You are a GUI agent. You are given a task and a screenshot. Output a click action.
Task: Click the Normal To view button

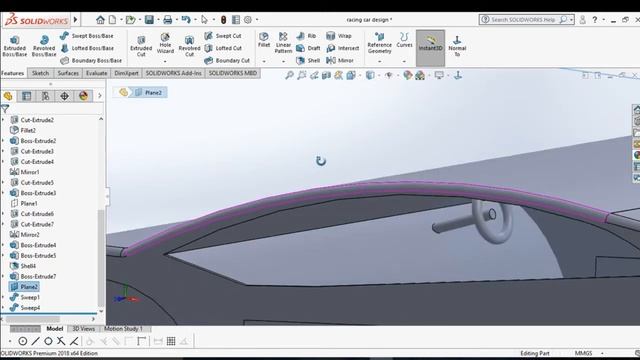coord(457,46)
